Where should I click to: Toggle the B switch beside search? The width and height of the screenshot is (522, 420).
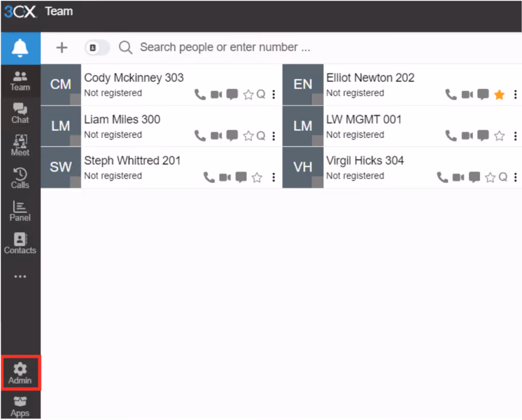(97, 47)
